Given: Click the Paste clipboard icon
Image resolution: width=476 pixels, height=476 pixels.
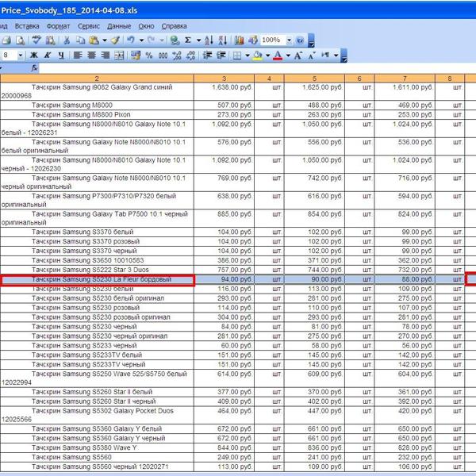Looking at the screenshot, I should pos(94,40).
